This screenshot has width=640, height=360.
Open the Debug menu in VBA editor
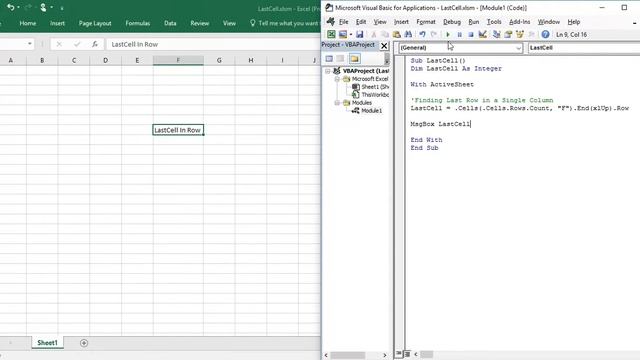pos(452,22)
